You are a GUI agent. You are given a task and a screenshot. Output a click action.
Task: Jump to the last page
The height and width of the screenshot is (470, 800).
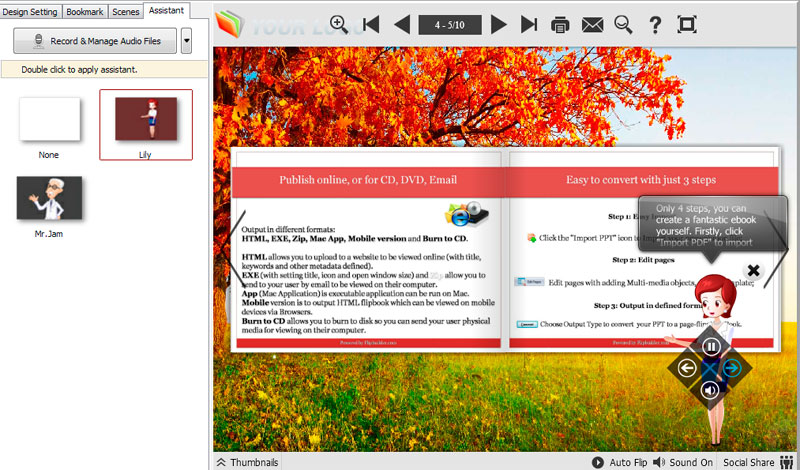(x=529, y=24)
